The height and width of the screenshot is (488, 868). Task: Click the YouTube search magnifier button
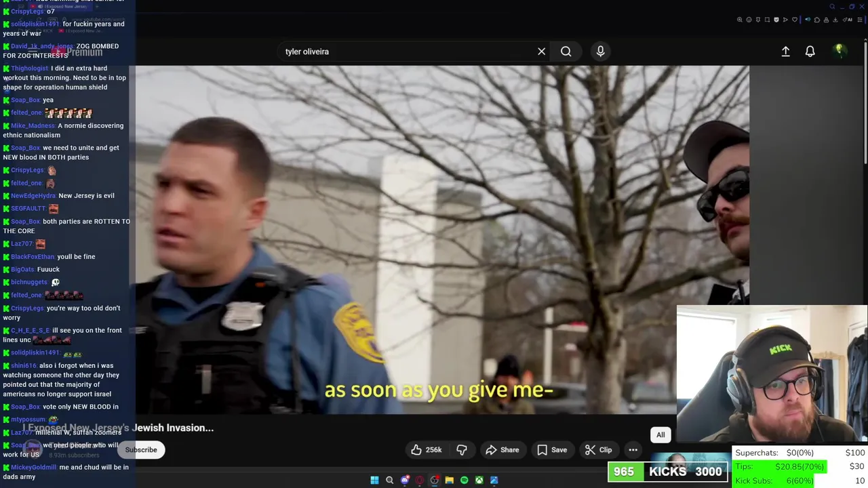566,52
